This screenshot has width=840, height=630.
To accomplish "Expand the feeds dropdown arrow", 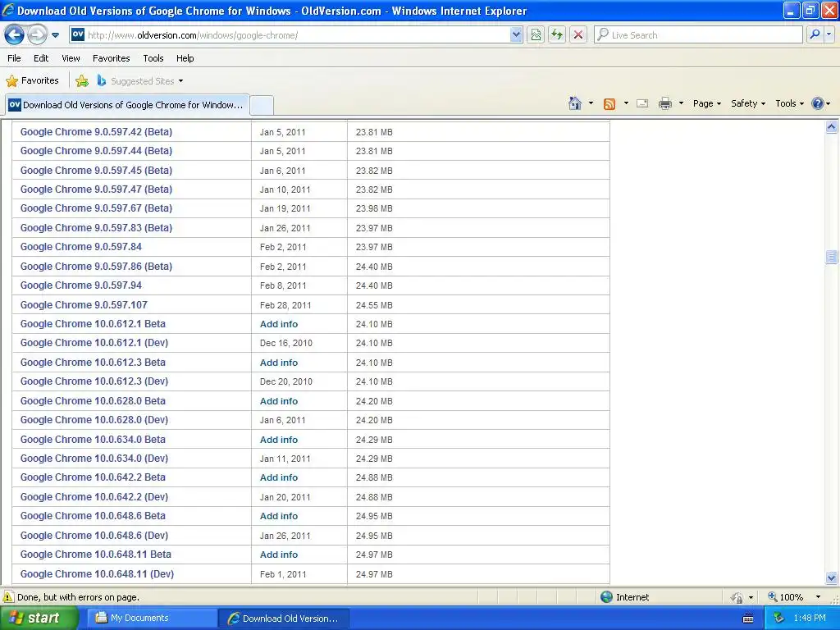I will (x=626, y=103).
